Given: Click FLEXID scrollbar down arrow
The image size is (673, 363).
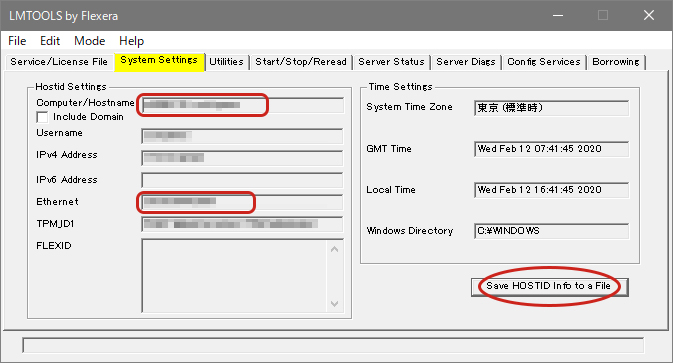Looking at the screenshot, I should point(335,303).
